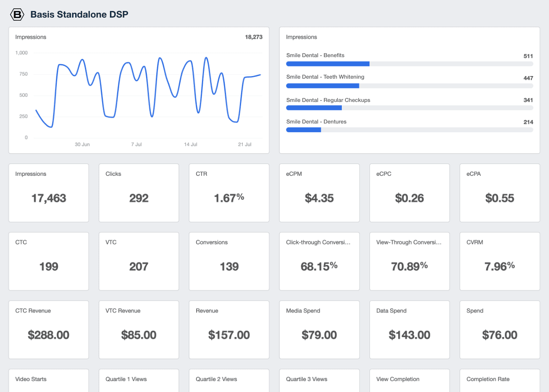
Task: Select the Media Spend card
Action: tap(319, 330)
